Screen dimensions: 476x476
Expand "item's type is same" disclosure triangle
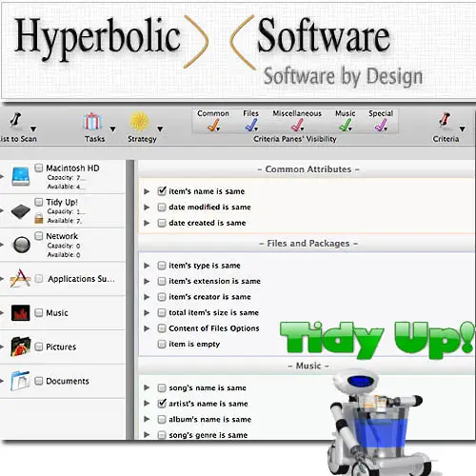tap(147, 266)
